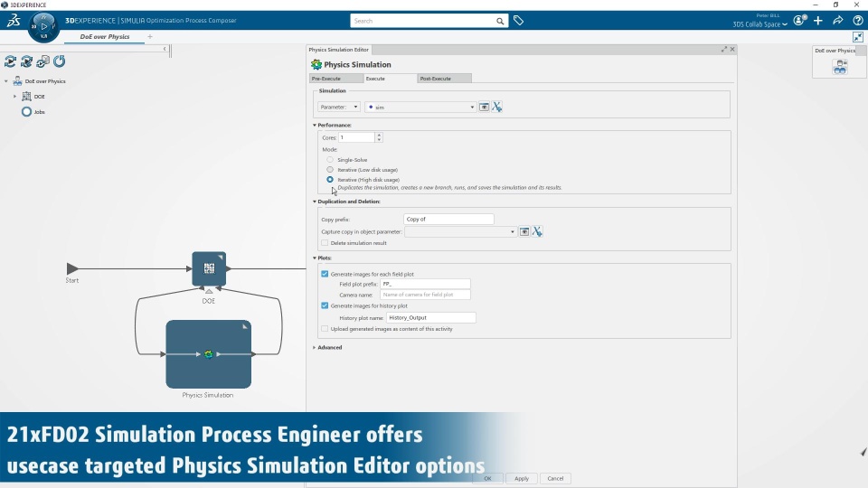Switch to the Pre-Execute tab
The image size is (868, 488).
point(336,79)
